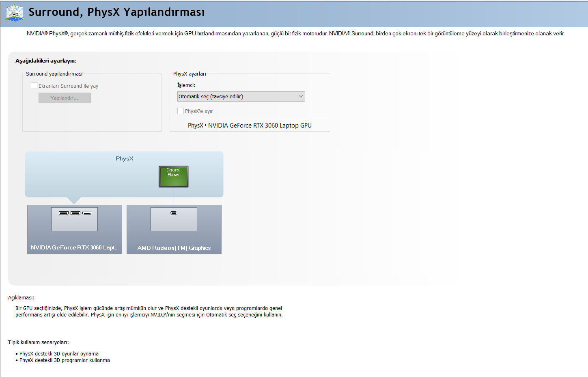The width and height of the screenshot is (588, 377).
Task: Click the middle port icon on NVIDIA card
Action: click(x=75, y=213)
